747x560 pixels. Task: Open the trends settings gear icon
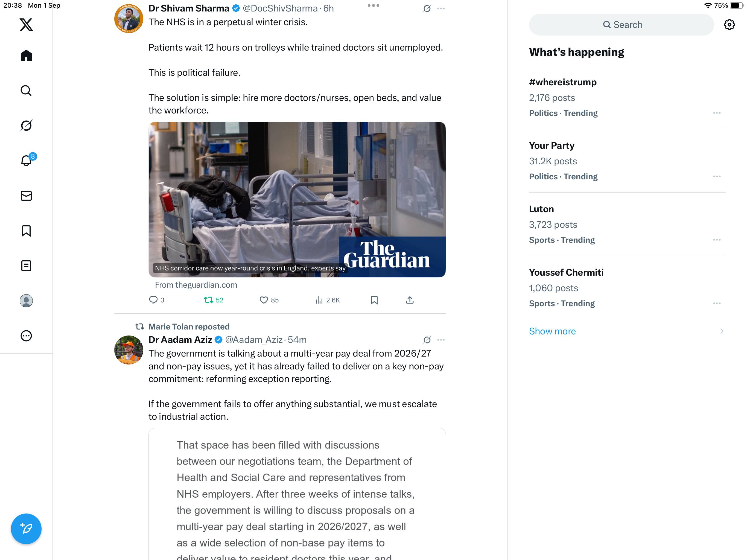point(729,25)
